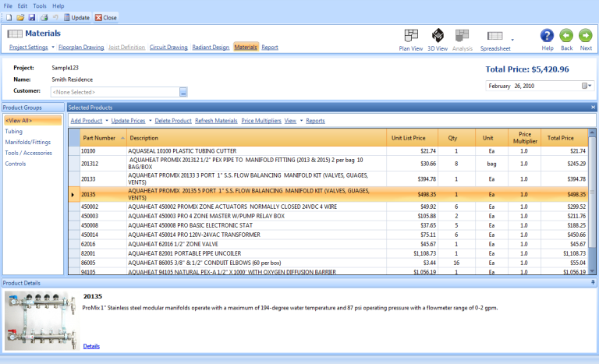Open the Plan View icon

(x=411, y=40)
